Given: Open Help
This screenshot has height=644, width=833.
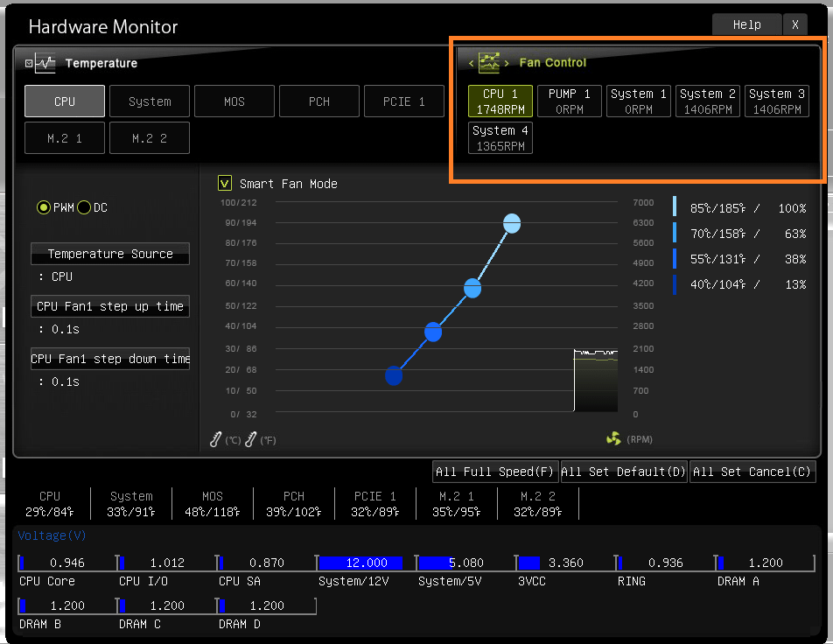Looking at the screenshot, I should (746, 24).
